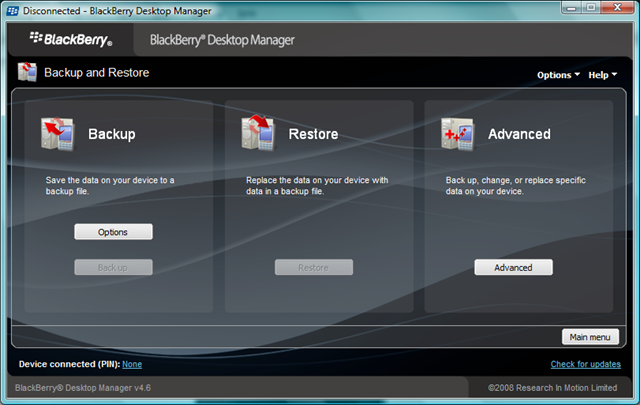
Task: Click the None device PIN link
Action: point(132,364)
